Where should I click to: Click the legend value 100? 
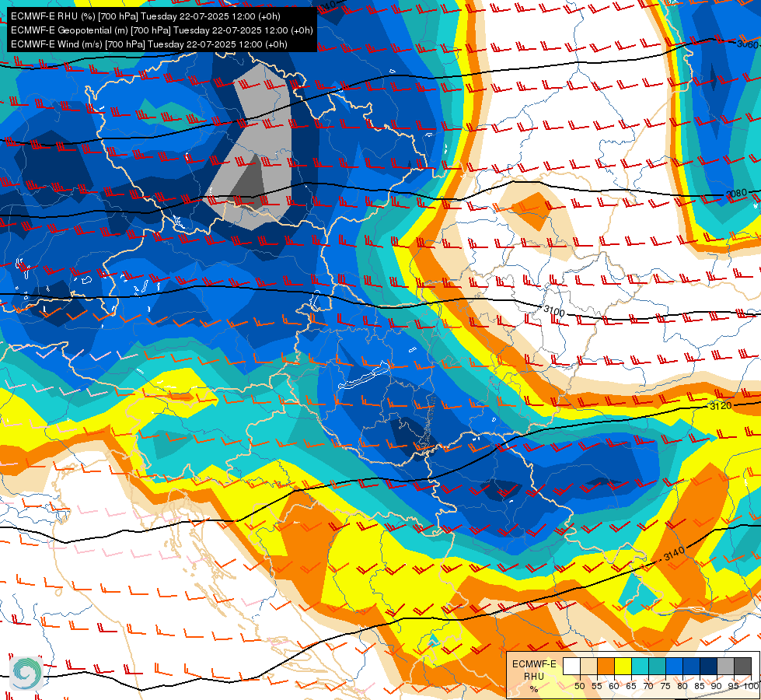tap(750, 686)
